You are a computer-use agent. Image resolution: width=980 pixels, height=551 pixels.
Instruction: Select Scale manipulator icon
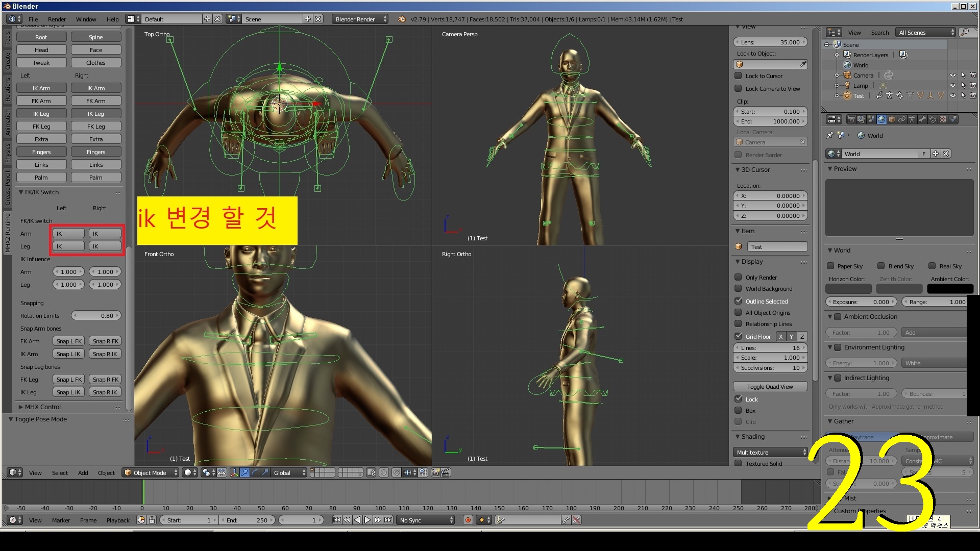(265, 472)
